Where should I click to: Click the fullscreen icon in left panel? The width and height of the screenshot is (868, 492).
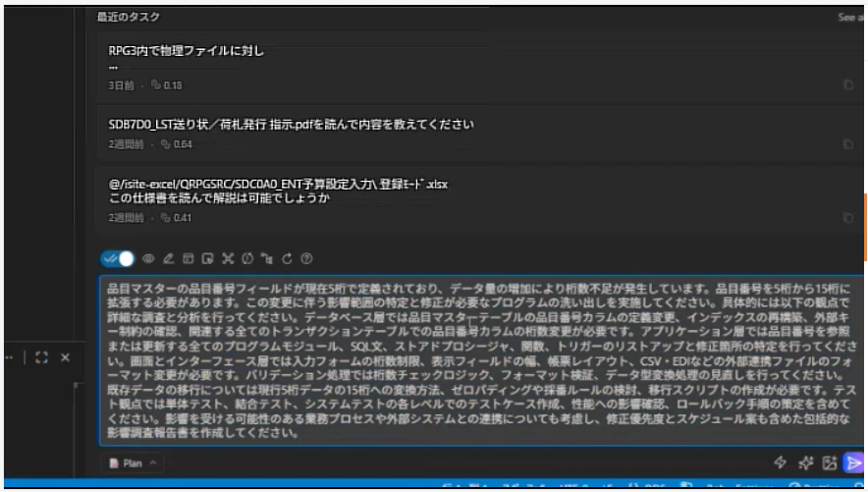point(41,357)
